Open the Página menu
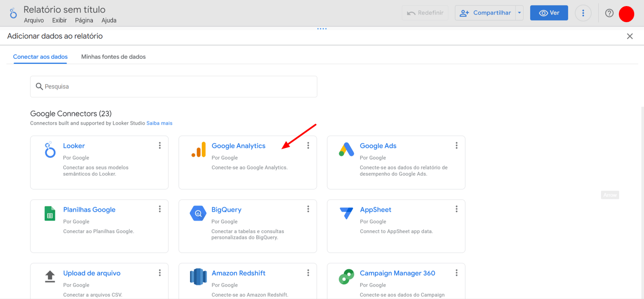644x299 pixels. point(84,20)
